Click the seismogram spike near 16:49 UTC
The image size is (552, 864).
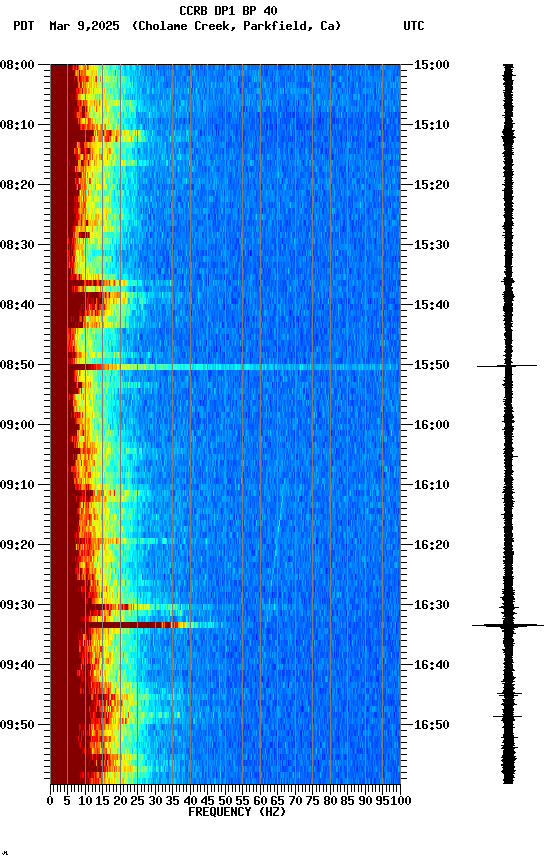[507, 716]
